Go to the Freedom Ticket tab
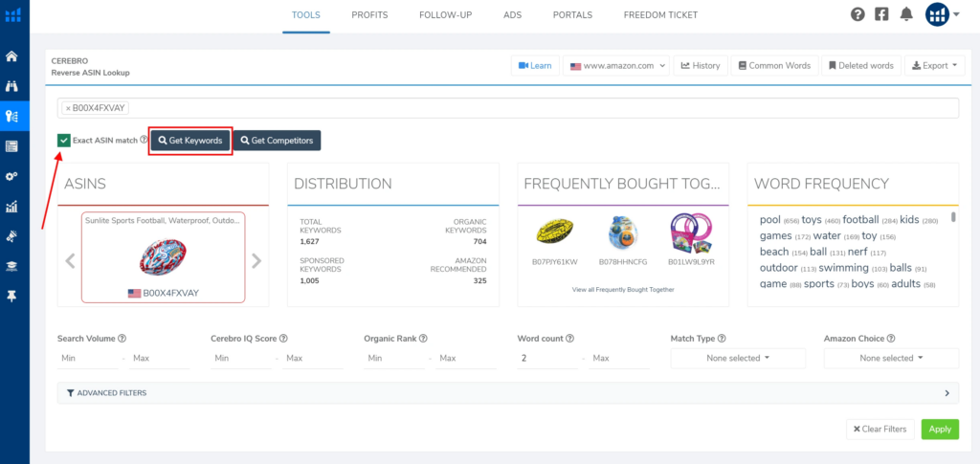This screenshot has height=464, width=980. coord(660,15)
